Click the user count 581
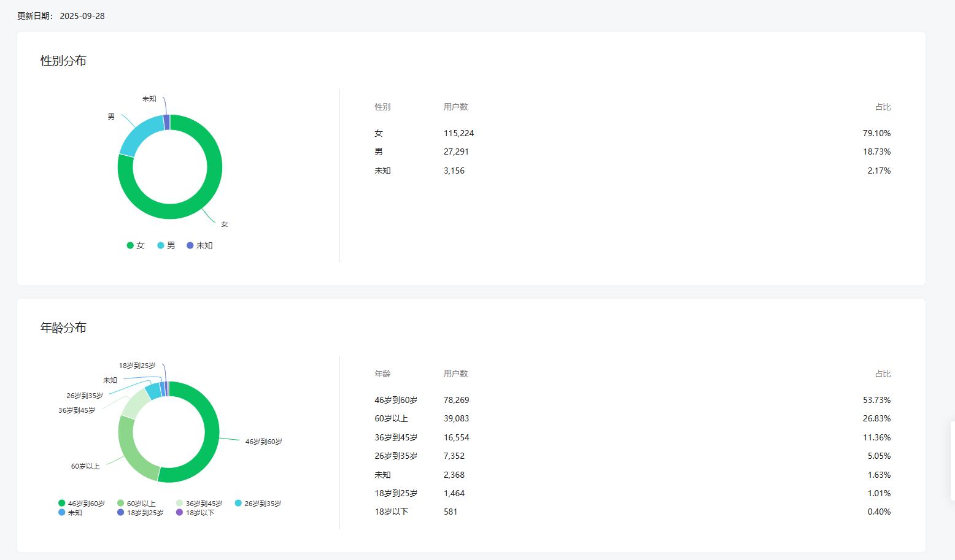The image size is (955, 560). pos(450,512)
